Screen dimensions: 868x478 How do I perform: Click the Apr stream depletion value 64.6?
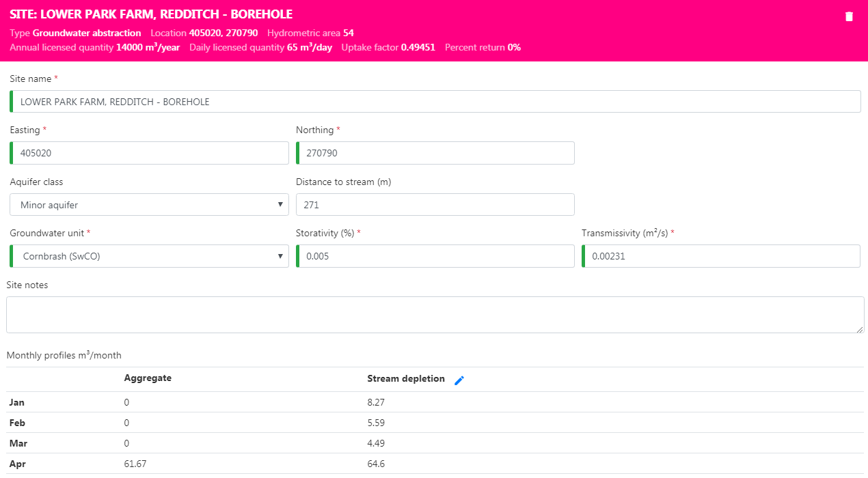coord(377,464)
